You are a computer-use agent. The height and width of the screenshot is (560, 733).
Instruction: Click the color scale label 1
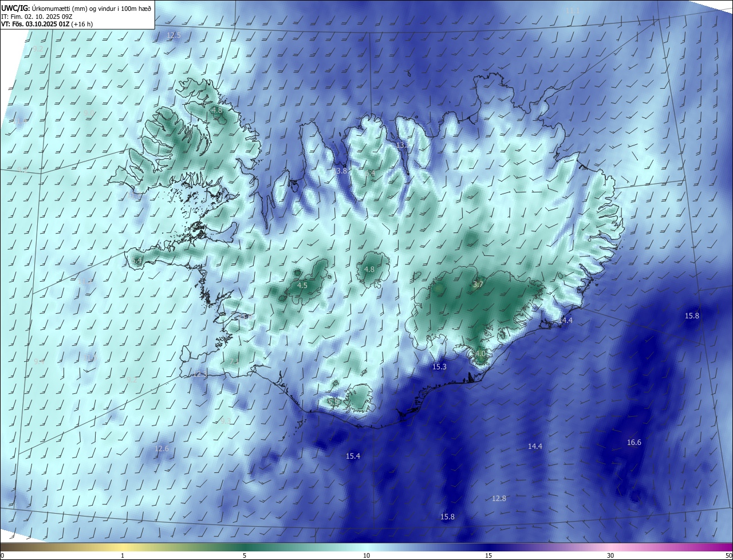[123, 555]
